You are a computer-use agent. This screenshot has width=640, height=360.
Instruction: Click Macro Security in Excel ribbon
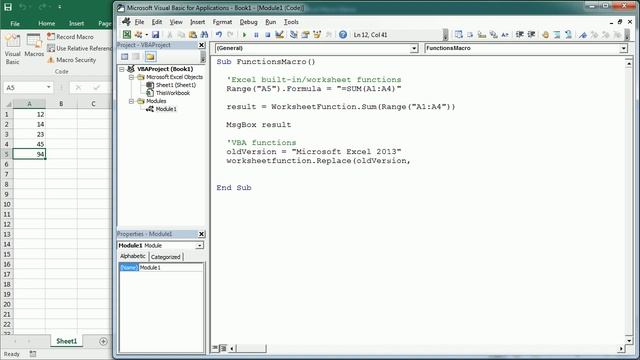click(71, 60)
